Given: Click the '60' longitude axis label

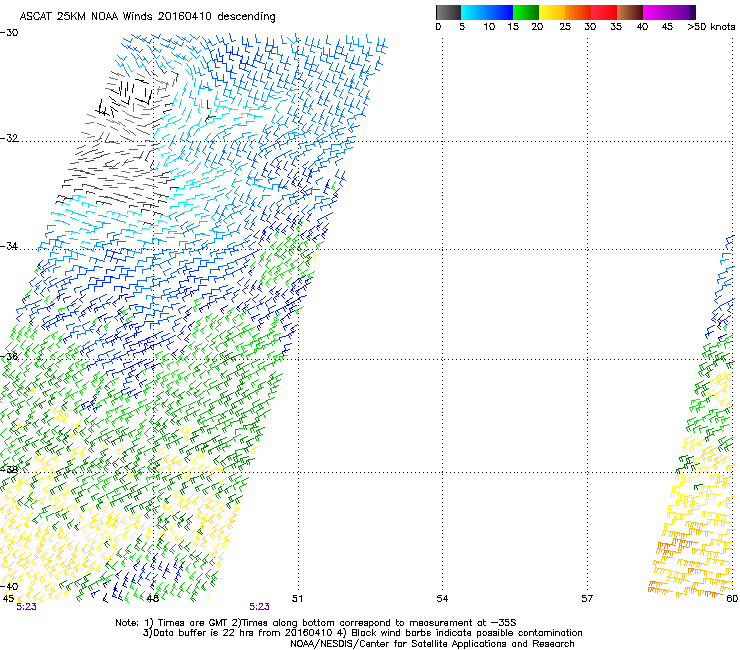Looking at the screenshot, I should pos(732,599).
